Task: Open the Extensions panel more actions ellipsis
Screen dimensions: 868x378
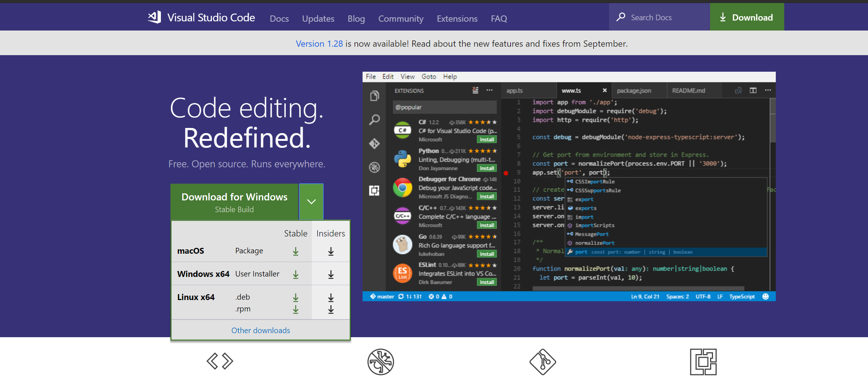Action: [490, 90]
